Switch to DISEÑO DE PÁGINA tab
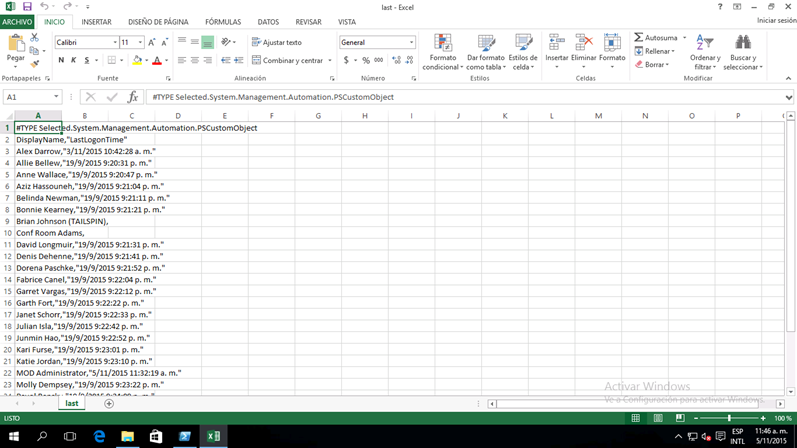This screenshot has height=448, width=797. (x=158, y=22)
